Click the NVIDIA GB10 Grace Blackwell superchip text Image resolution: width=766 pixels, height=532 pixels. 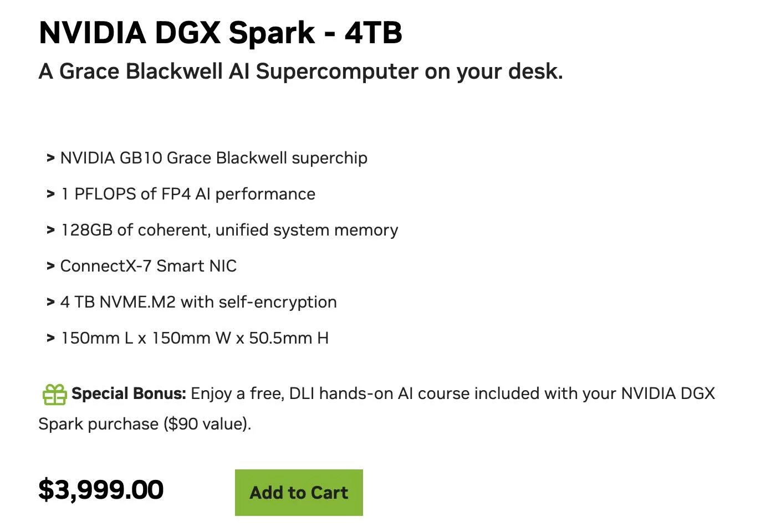213,158
